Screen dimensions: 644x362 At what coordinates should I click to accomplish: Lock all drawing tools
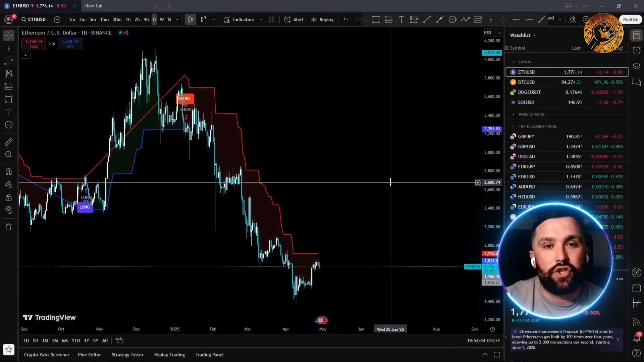point(9,197)
